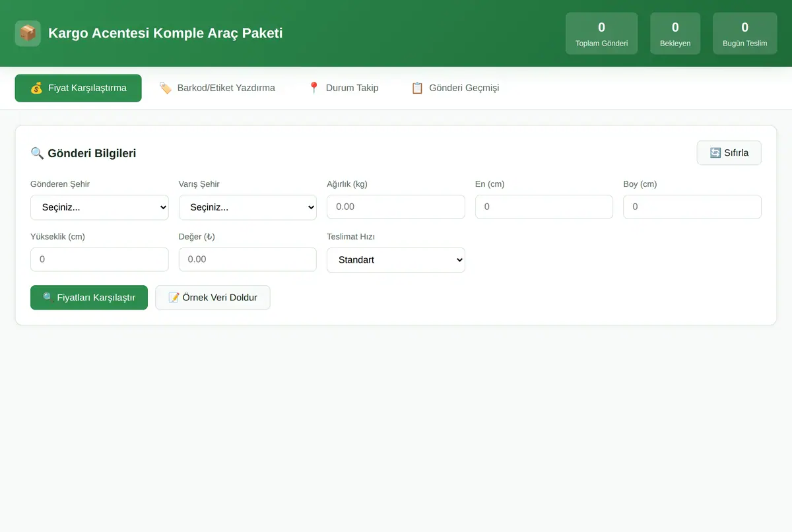Click the Değer (₺) label
The image size is (792, 532).
(197, 236)
